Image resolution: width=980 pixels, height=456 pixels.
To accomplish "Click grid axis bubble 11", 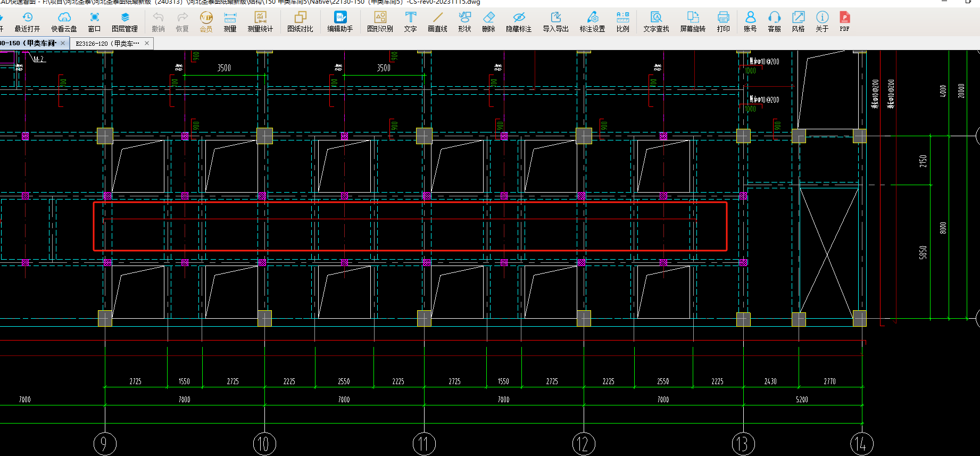I will pyautogui.click(x=424, y=443).
